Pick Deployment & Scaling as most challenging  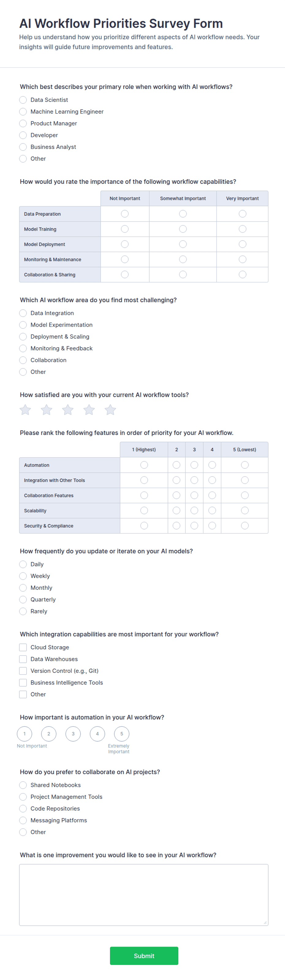[x=23, y=337]
